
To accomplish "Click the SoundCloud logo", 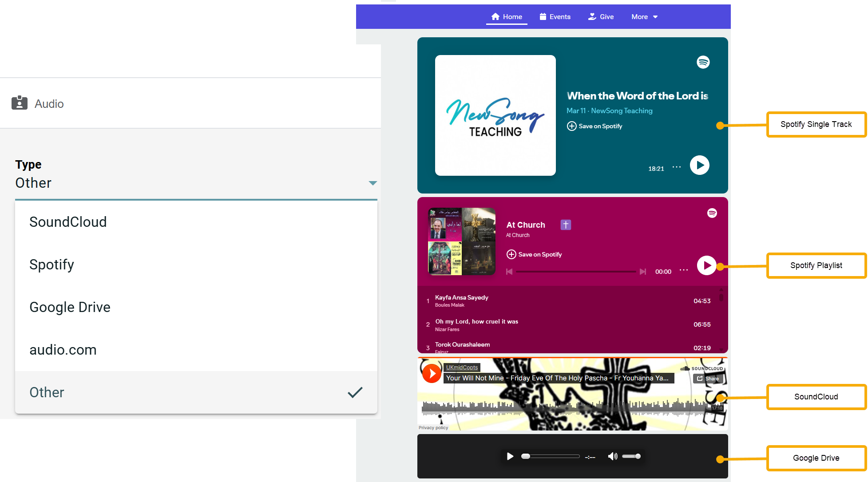I will [x=702, y=368].
